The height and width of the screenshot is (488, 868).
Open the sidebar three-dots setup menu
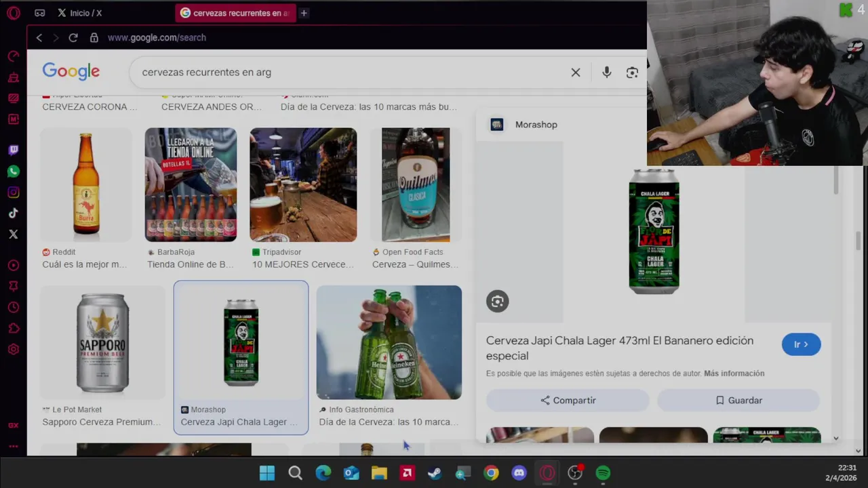click(13, 446)
